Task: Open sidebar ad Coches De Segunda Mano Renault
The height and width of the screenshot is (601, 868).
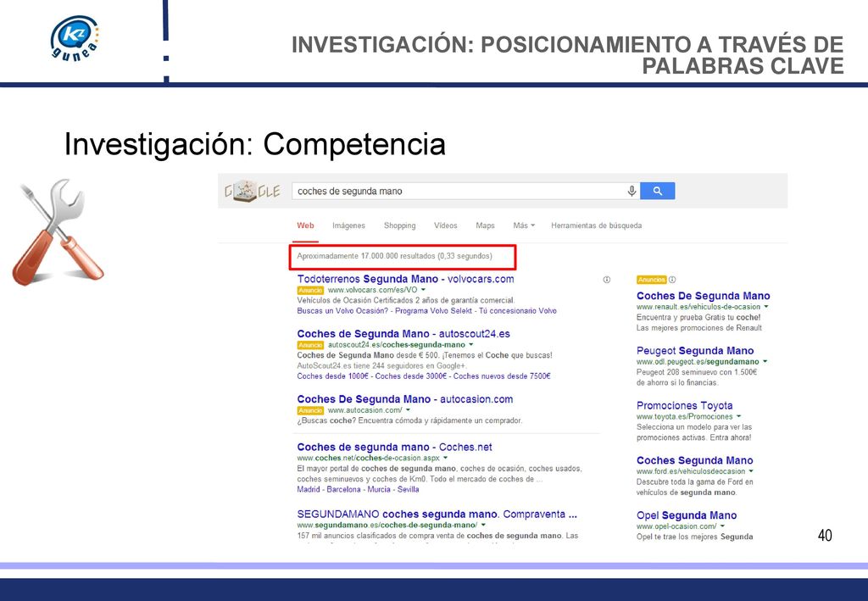Action: (x=703, y=296)
